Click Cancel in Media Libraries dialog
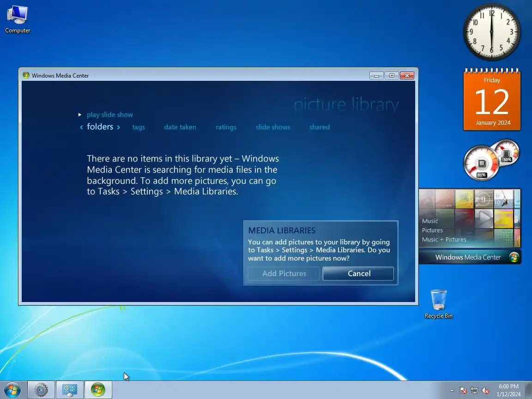 tap(358, 273)
